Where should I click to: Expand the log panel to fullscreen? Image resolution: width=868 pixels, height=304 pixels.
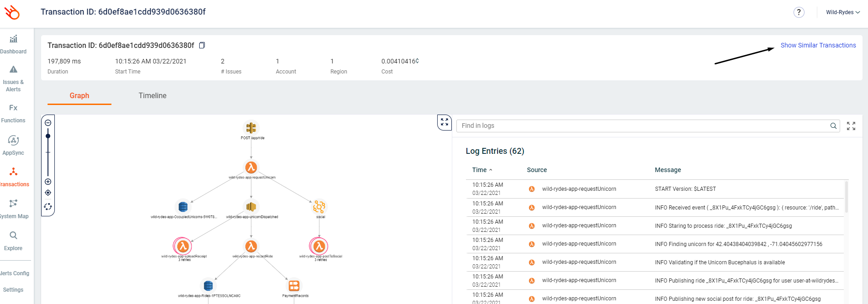(x=851, y=126)
